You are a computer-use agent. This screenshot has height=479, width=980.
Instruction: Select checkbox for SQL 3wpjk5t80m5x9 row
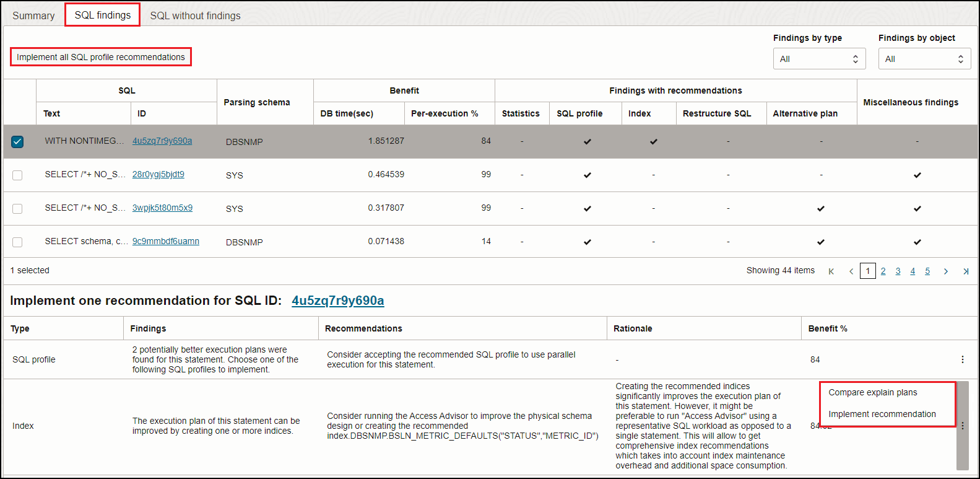click(17, 209)
